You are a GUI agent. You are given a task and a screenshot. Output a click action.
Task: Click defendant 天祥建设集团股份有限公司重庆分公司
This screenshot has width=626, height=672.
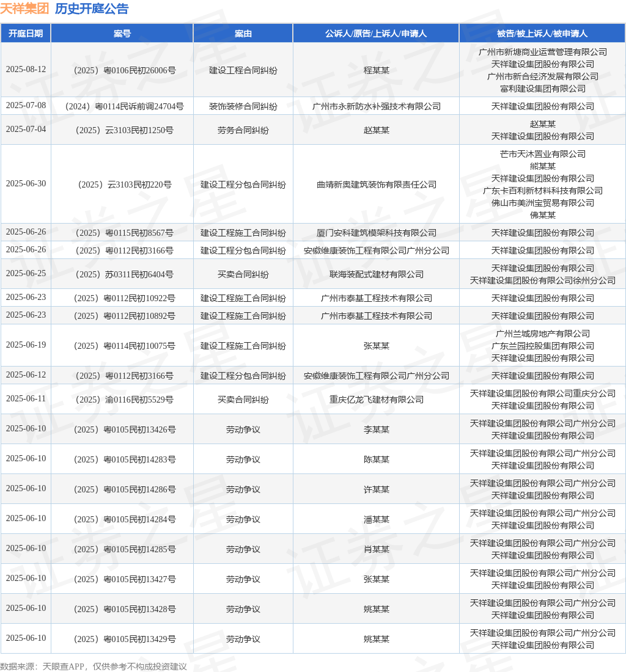(x=542, y=393)
